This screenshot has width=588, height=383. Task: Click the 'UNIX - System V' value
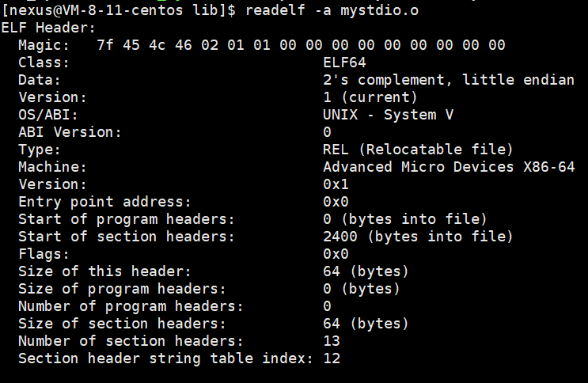click(x=388, y=115)
